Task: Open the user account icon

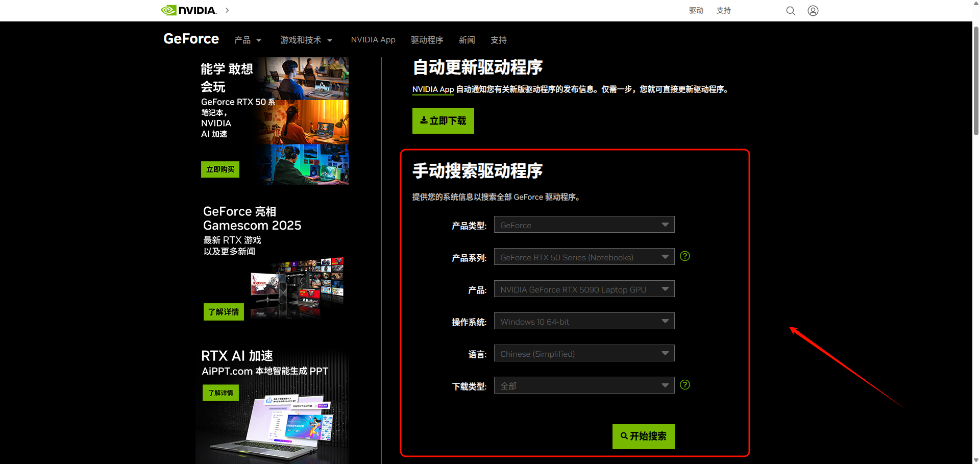Action: point(813,11)
